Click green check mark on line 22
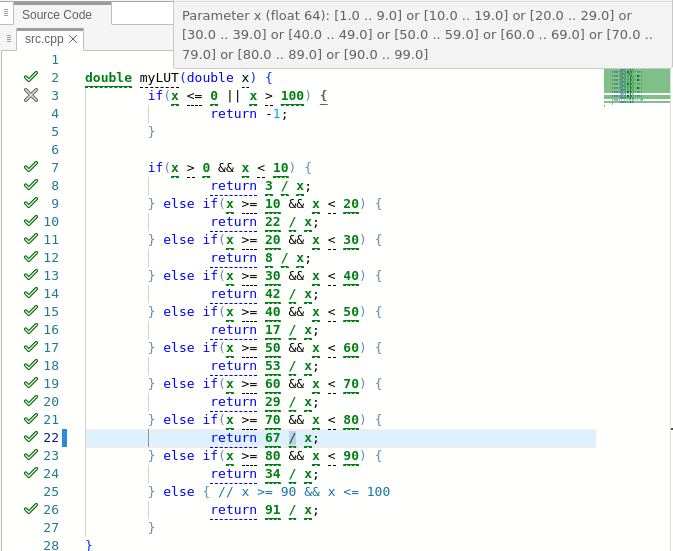This screenshot has height=551, width=673. click(31, 437)
